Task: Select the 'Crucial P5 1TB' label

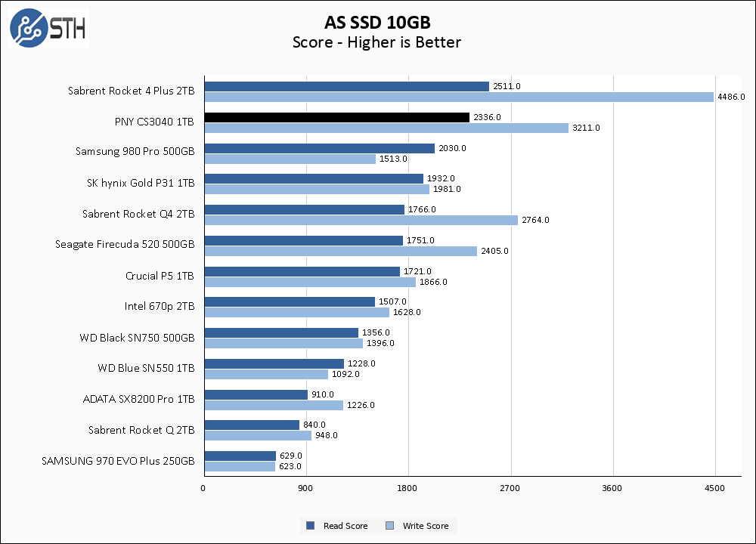Action: click(160, 276)
